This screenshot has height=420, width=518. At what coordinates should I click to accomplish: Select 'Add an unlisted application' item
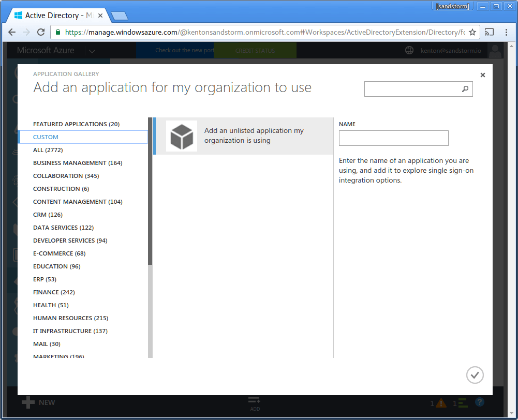(x=243, y=136)
